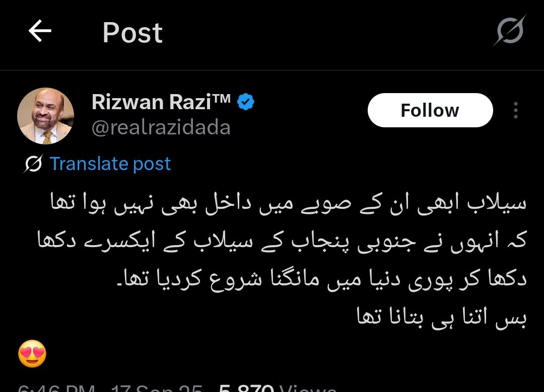Screen dimensions: 544x392
Task: Translate the post to English
Action: click(x=110, y=164)
